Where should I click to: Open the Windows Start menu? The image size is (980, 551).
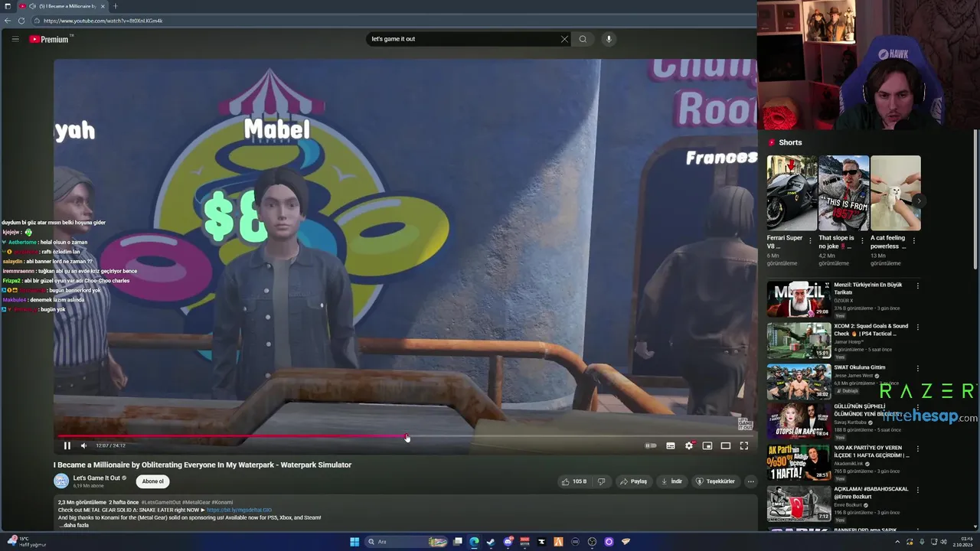click(354, 542)
